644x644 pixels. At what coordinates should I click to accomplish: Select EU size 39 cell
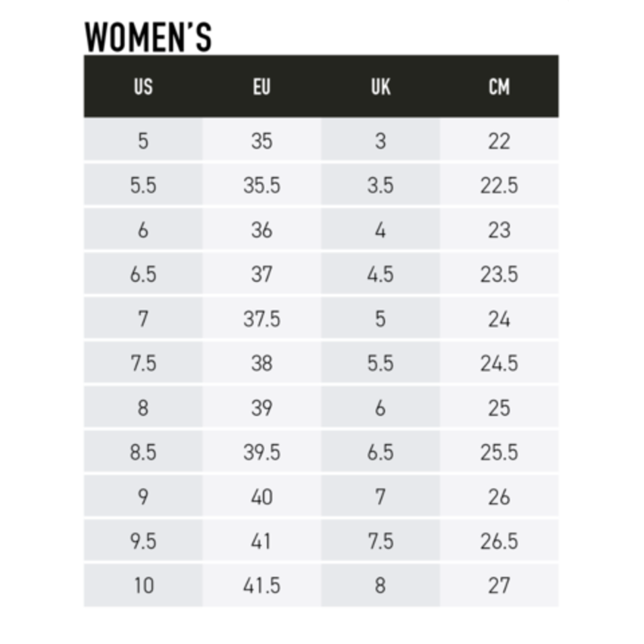tap(261, 407)
